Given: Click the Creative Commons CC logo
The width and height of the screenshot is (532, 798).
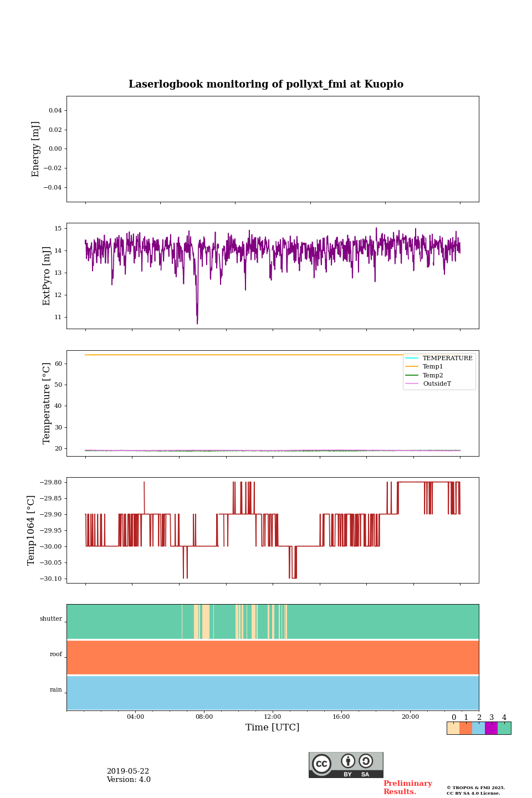Looking at the screenshot, I should 321,764.
